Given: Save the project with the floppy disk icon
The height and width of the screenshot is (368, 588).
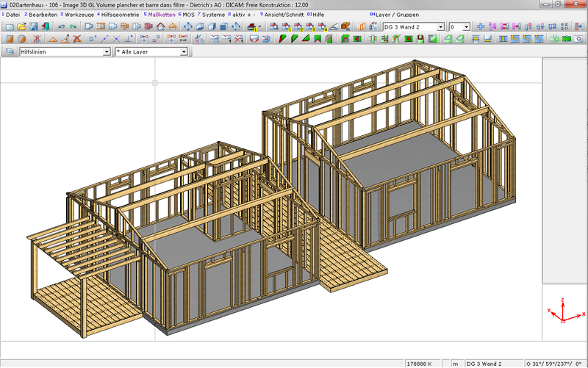Looking at the screenshot, I should tap(33, 26).
